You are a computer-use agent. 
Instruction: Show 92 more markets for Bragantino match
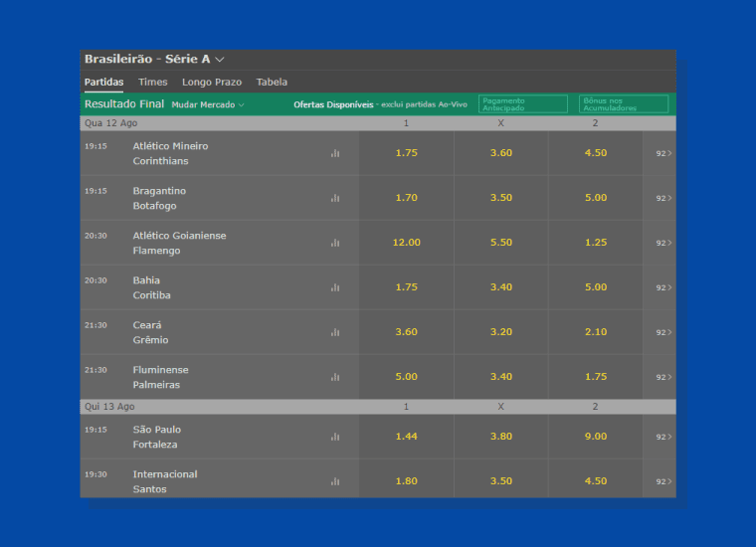[x=663, y=198]
